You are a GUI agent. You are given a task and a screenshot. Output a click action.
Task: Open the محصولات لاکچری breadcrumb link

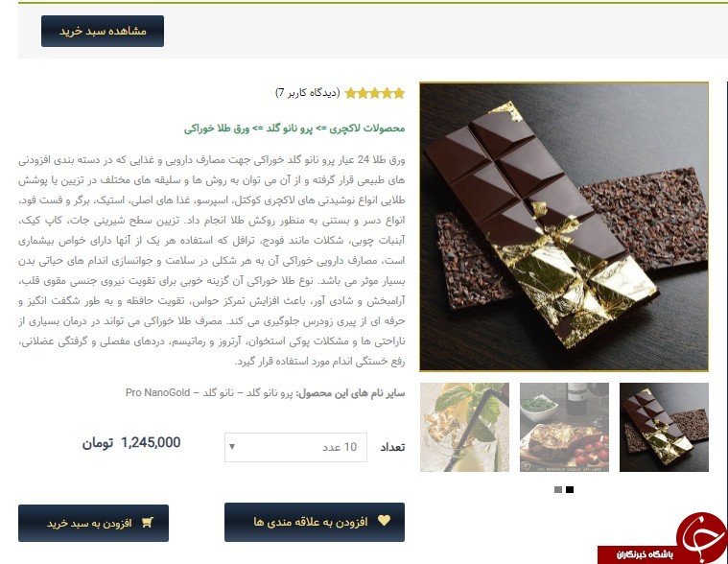pos(367,129)
